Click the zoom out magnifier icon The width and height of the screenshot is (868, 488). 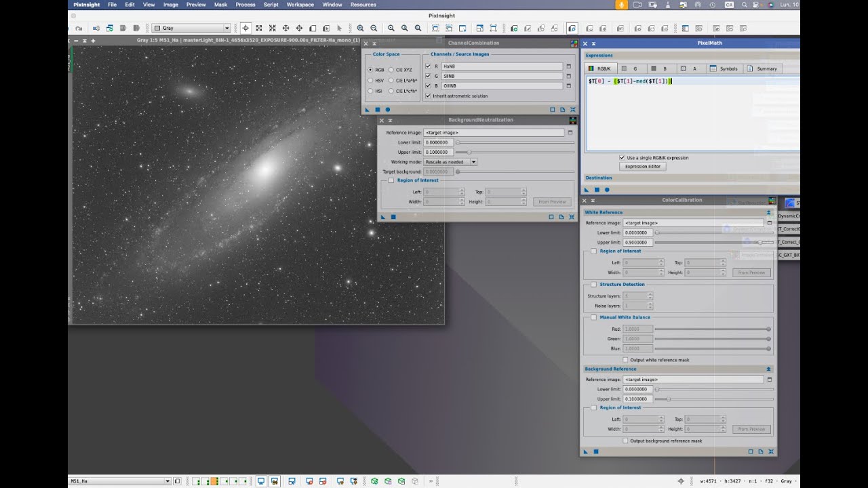tap(374, 28)
